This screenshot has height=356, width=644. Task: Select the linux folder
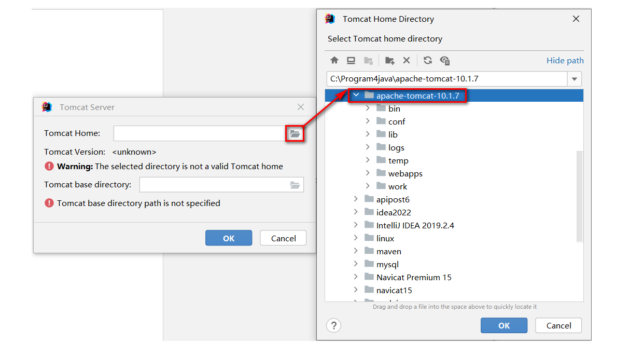click(x=385, y=239)
